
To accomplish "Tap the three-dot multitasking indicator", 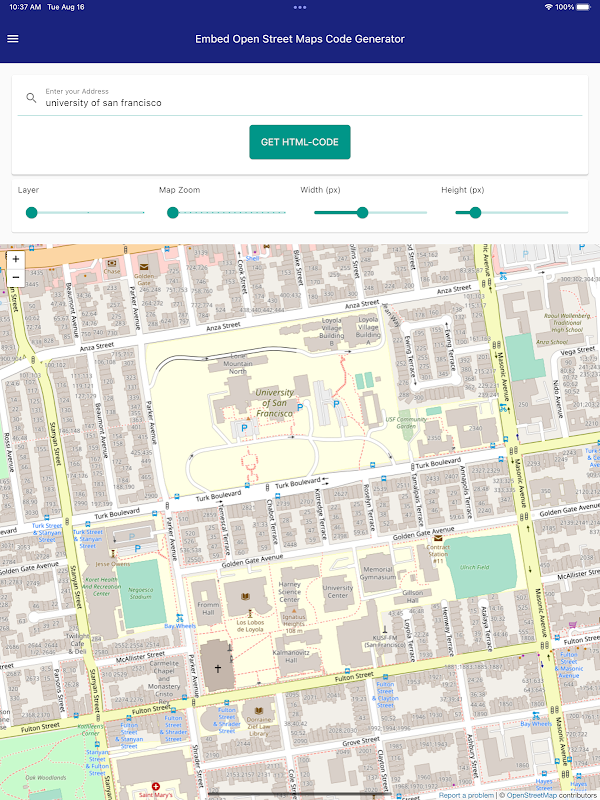I will (300, 7).
